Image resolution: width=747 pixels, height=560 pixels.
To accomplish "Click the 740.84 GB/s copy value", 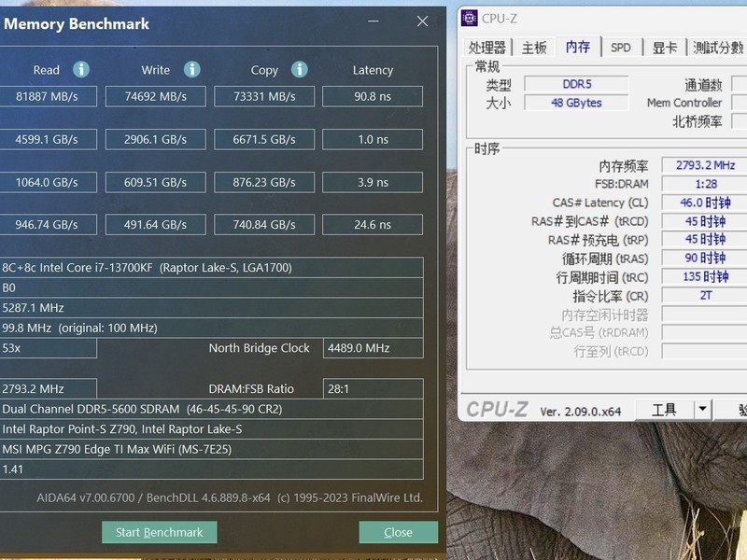I will [264, 224].
